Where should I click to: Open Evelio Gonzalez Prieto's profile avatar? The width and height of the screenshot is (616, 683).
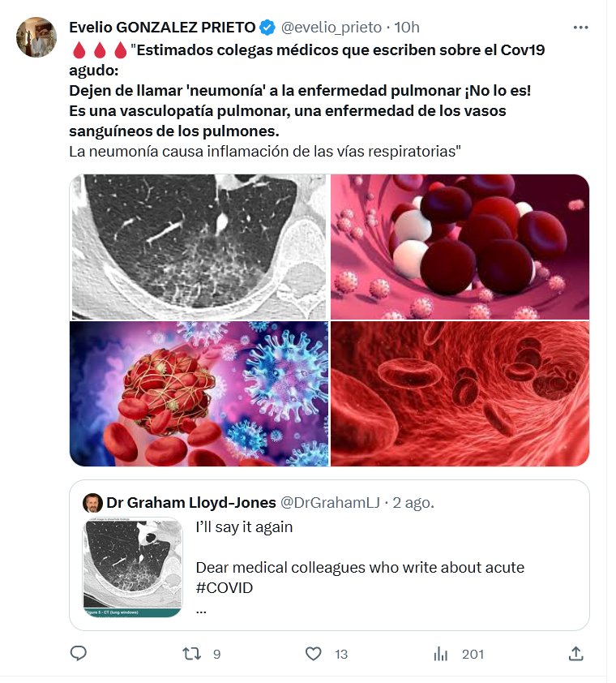coord(36,37)
